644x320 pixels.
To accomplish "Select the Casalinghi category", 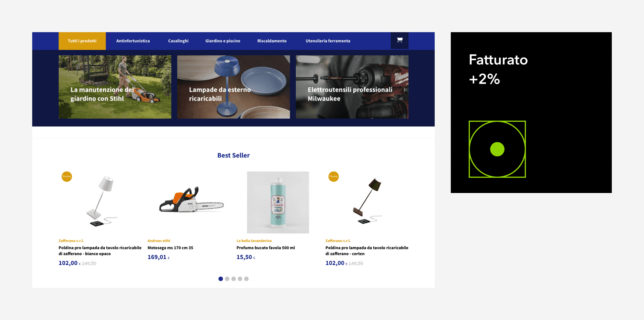I will [x=178, y=41].
